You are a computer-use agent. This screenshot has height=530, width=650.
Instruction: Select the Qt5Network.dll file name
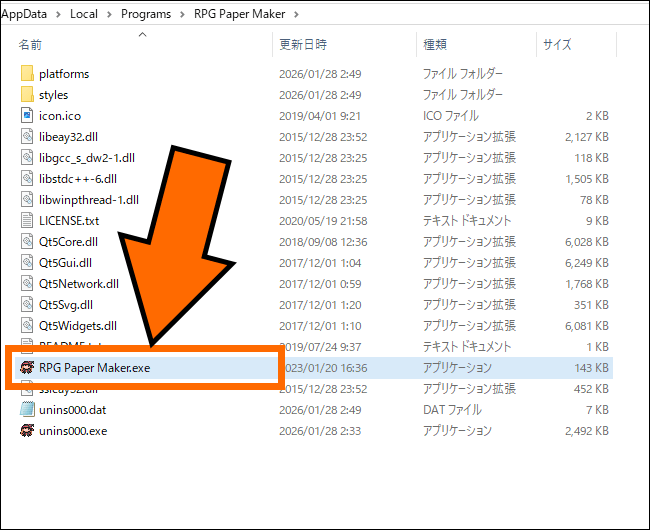78,284
